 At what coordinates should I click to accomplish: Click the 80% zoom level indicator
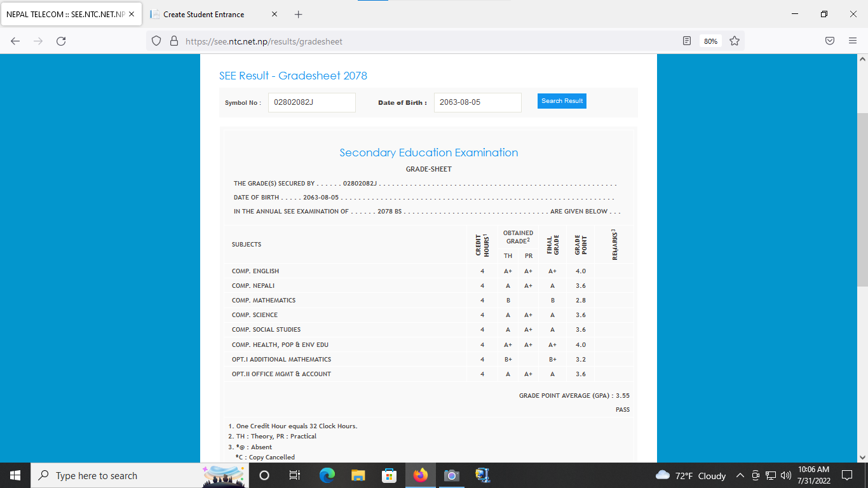(710, 41)
